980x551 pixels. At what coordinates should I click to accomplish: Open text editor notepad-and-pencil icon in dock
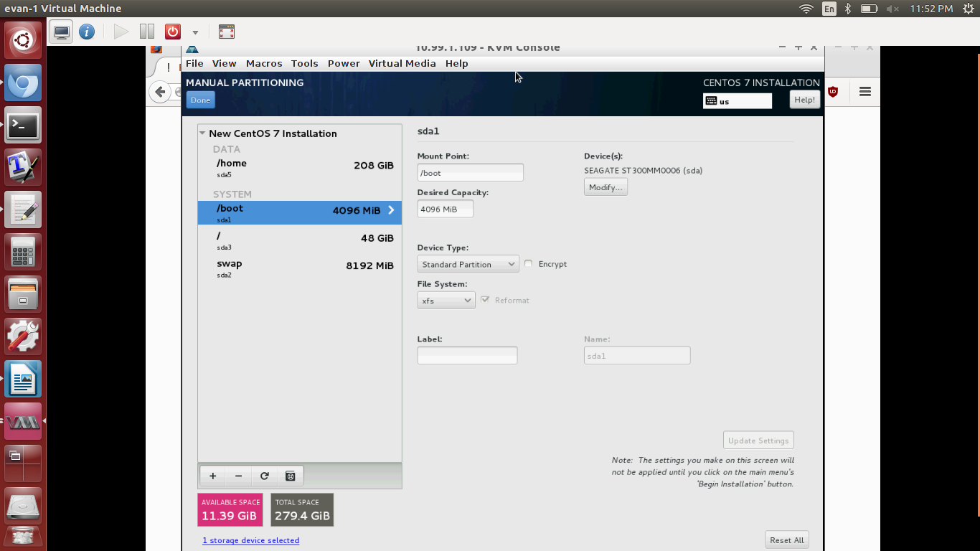[x=23, y=210]
